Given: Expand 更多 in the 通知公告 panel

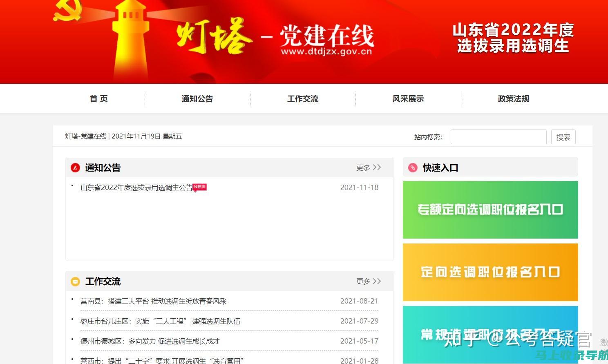Looking at the screenshot, I should click(369, 167).
